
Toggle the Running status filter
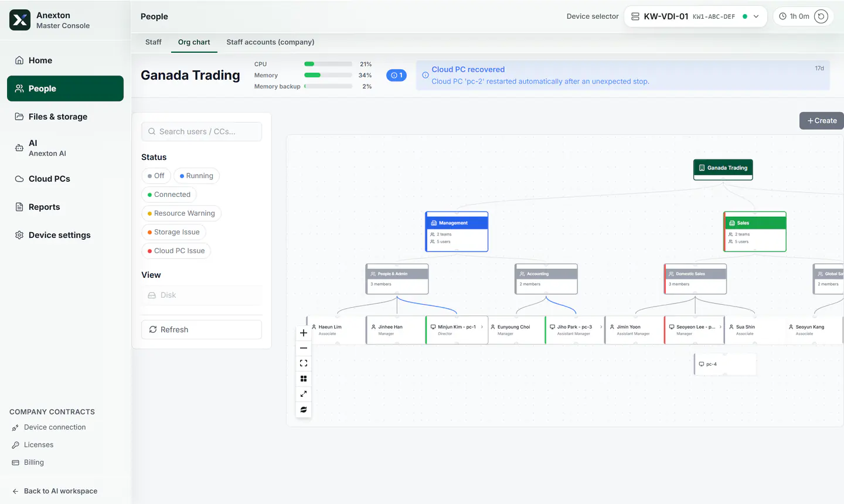click(x=196, y=176)
